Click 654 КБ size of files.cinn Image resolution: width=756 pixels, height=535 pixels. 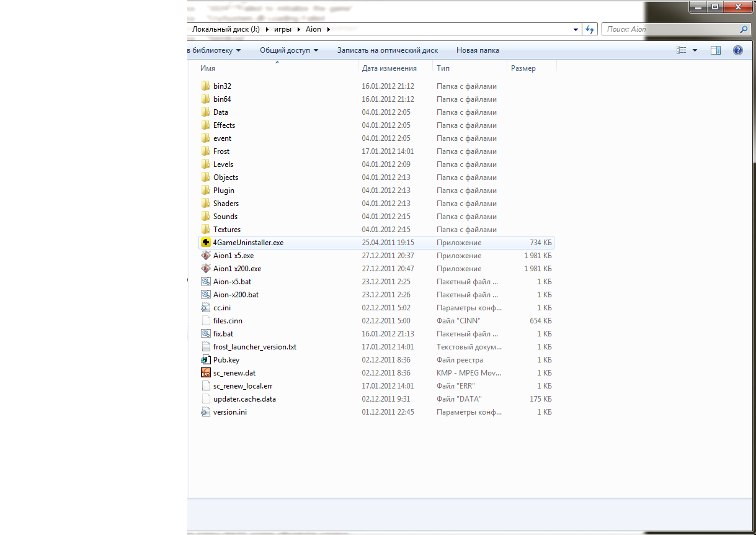tap(541, 321)
